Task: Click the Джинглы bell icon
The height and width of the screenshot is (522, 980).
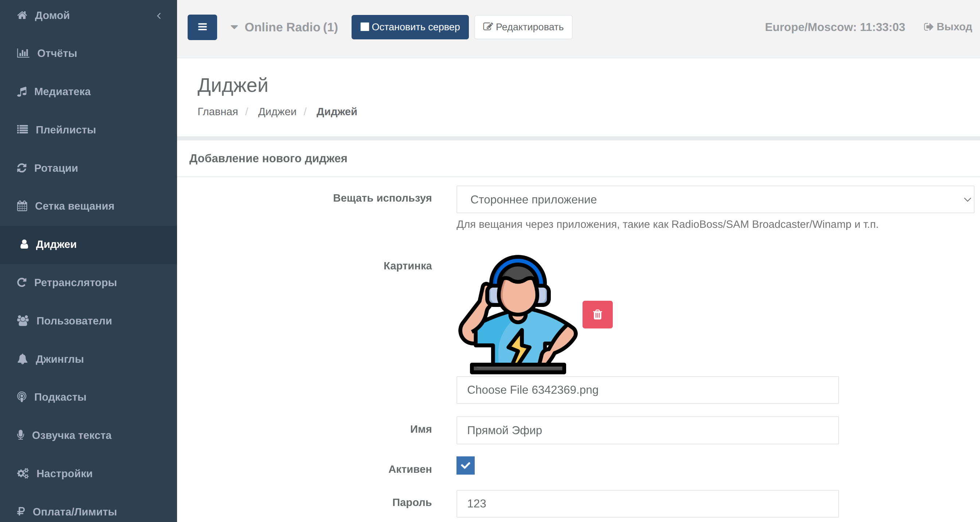Action: 23,359
